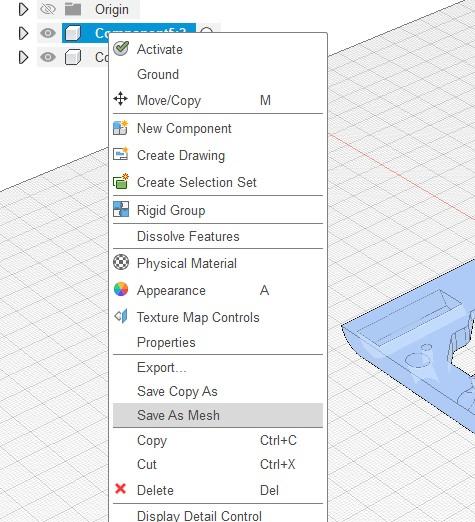Screen dimensions: 475x522
Task: Select the Origin tree label
Action: [x=112, y=9]
